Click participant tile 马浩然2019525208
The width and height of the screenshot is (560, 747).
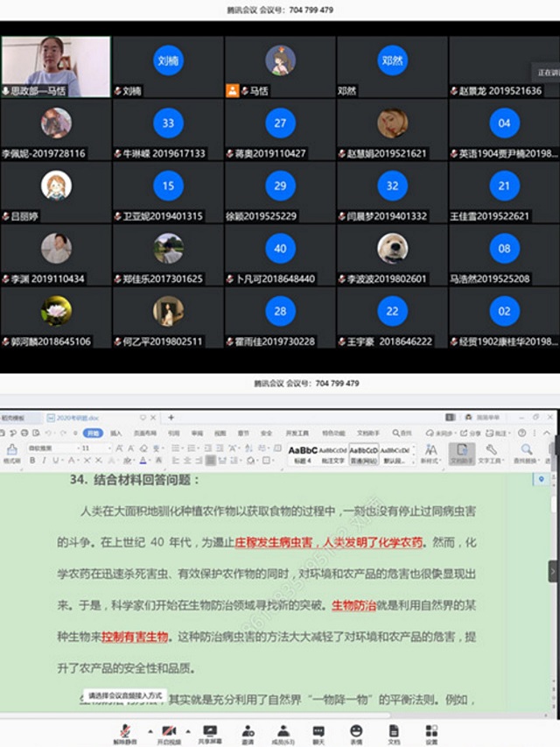[504, 255]
